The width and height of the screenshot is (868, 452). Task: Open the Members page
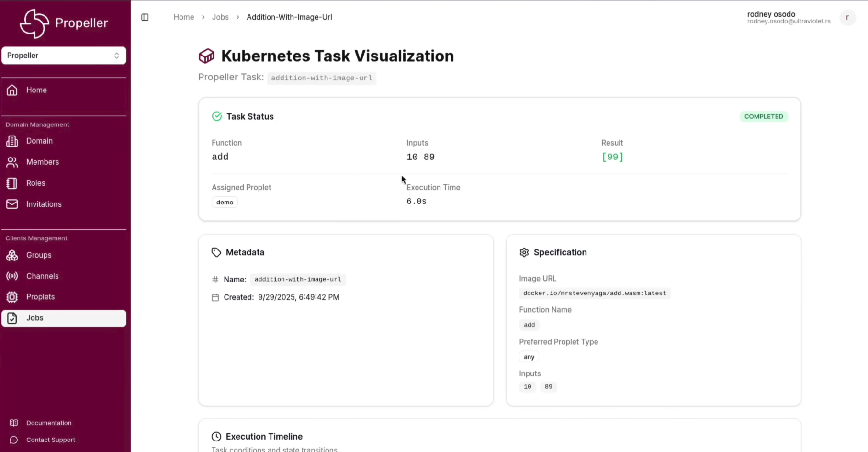point(43,162)
